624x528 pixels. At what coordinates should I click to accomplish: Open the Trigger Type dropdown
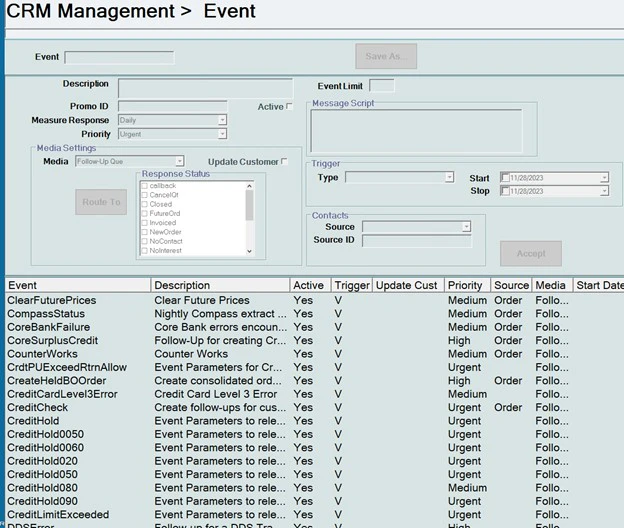pos(449,177)
